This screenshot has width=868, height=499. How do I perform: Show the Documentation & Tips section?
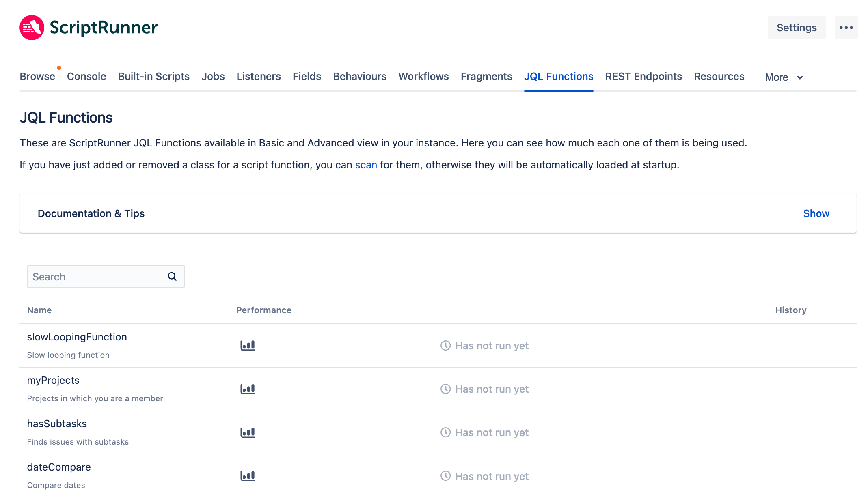point(817,213)
